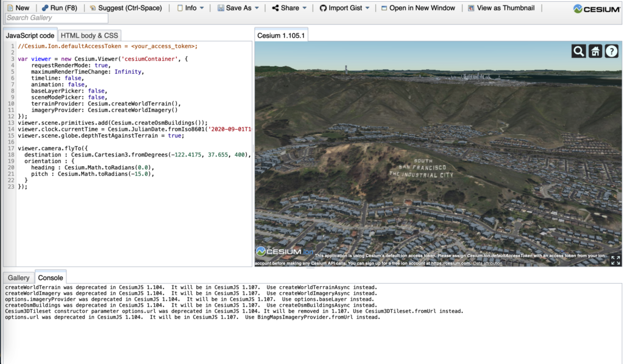Switch to the Console tab
The height and width of the screenshot is (364, 624).
51,277
